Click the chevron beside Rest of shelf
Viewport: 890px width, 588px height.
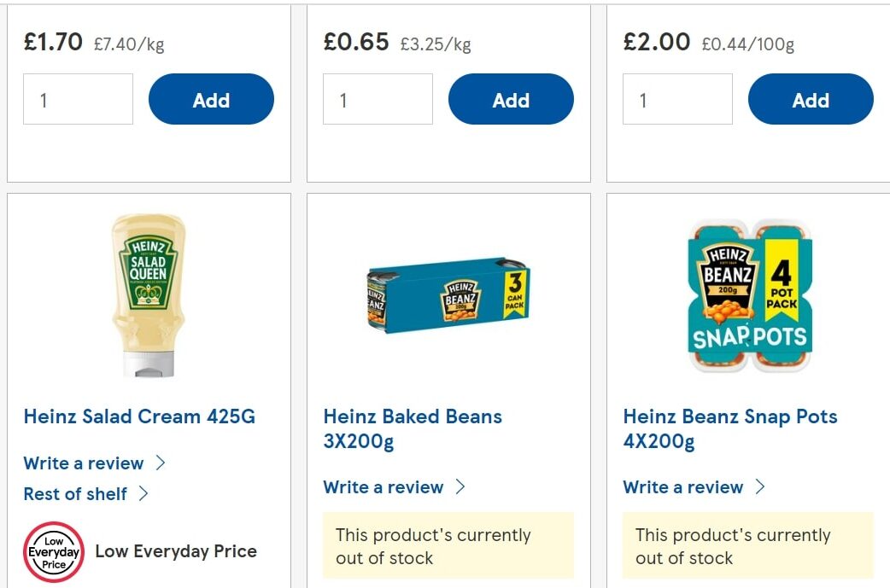pyautogui.click(x=143, y=493)
